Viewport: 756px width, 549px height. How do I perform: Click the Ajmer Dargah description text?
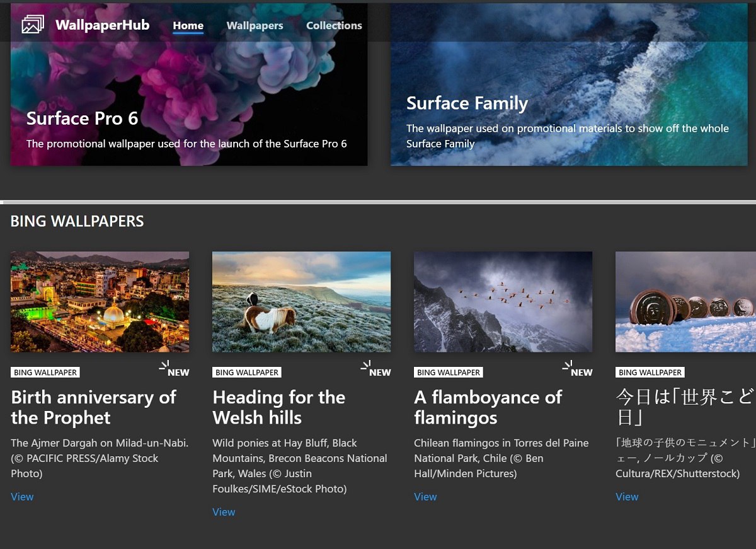100,458
